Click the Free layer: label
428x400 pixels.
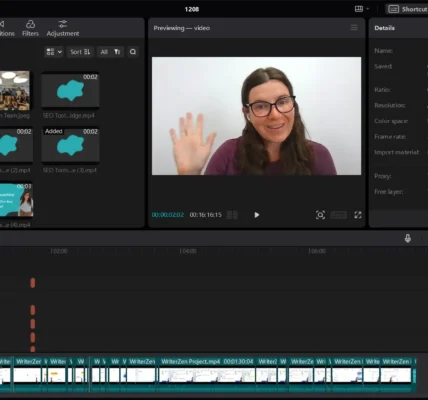point(389,192)
